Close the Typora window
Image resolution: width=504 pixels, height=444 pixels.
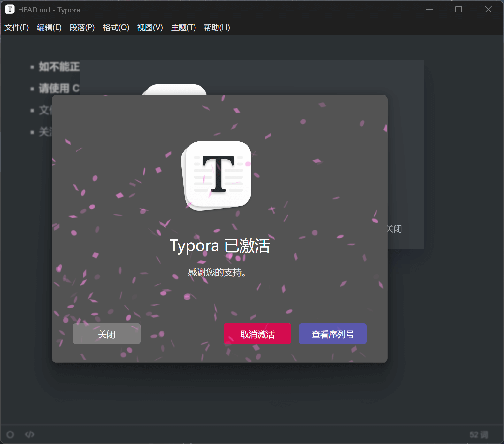coord(488,10)
